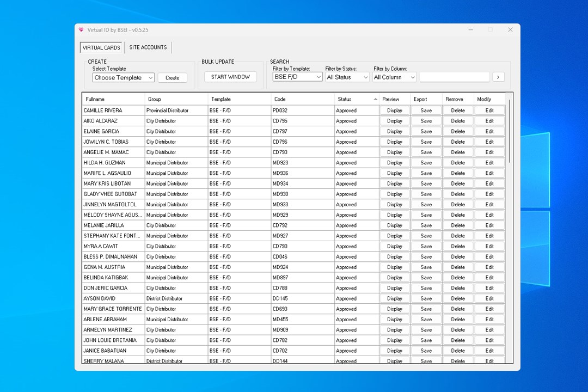Click the Status column sort arrow
The height and width of the screenshot is (392, 588).
pos(375,99)
